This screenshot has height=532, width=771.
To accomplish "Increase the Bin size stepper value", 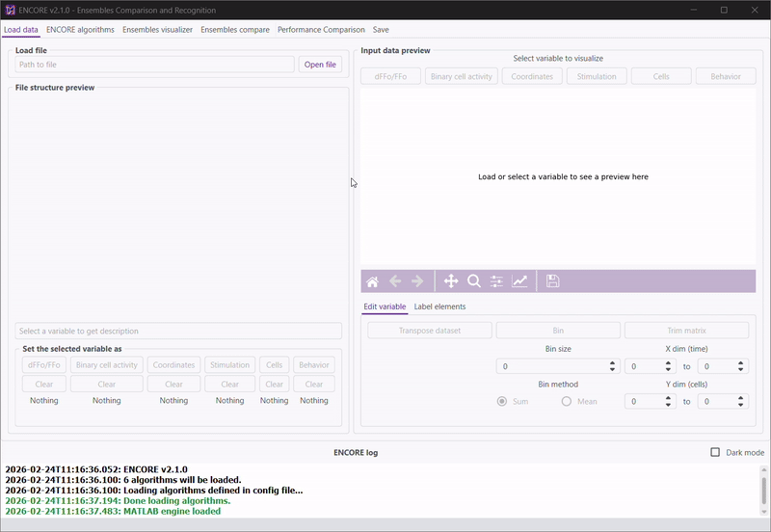I will 612,363.
